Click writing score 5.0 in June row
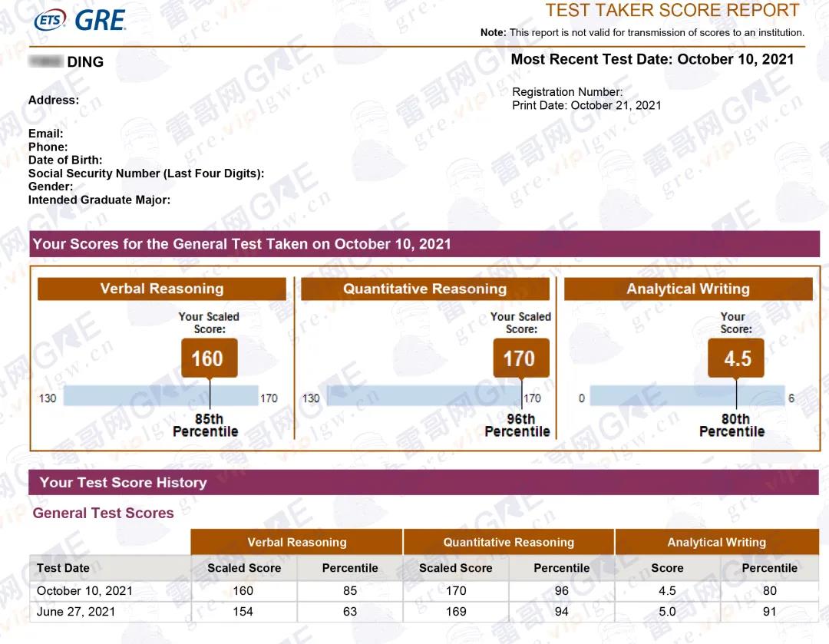829x644 pixels. click(x=667, y=612)
